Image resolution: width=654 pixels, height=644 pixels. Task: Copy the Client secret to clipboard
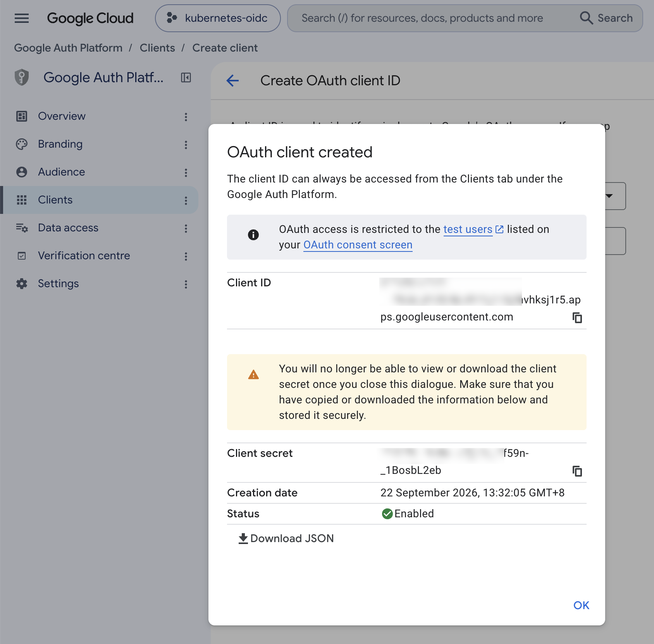pos(577,471)
